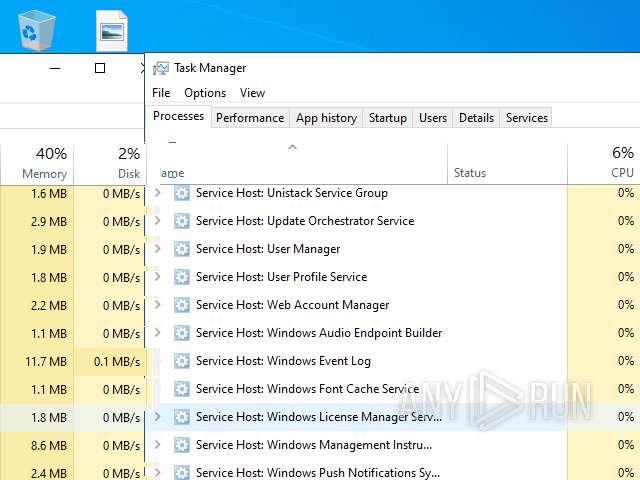Sort by Disk column in back window
The height and width of the screenshot is (480, 640).
click(109, 164)
